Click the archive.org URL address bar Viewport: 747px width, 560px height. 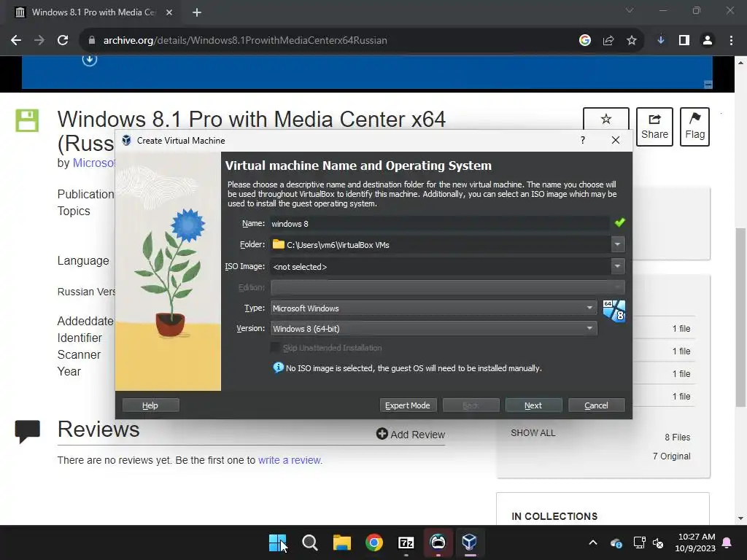(x=245, y=41)
